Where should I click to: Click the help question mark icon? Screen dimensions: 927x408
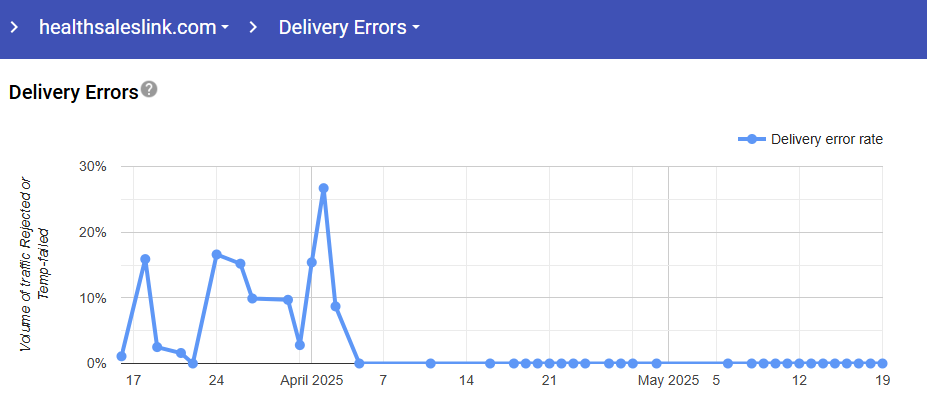coord(149,90)
